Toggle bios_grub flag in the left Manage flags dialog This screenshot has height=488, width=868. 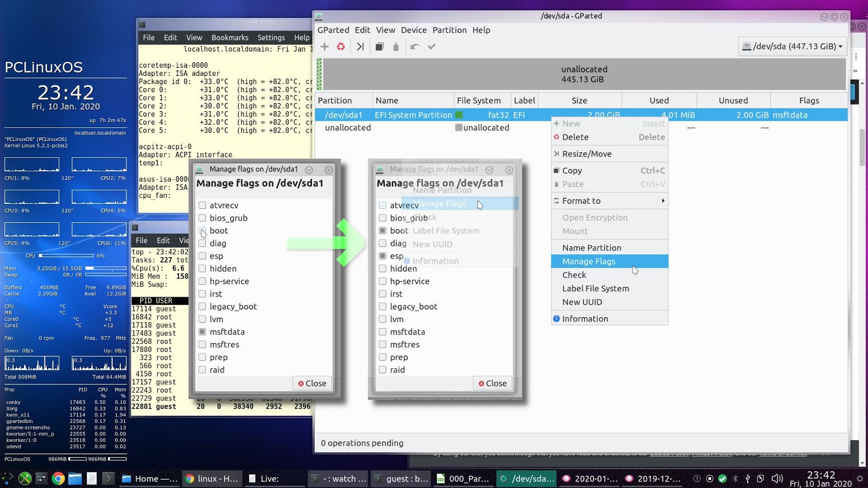coord(202,218)
